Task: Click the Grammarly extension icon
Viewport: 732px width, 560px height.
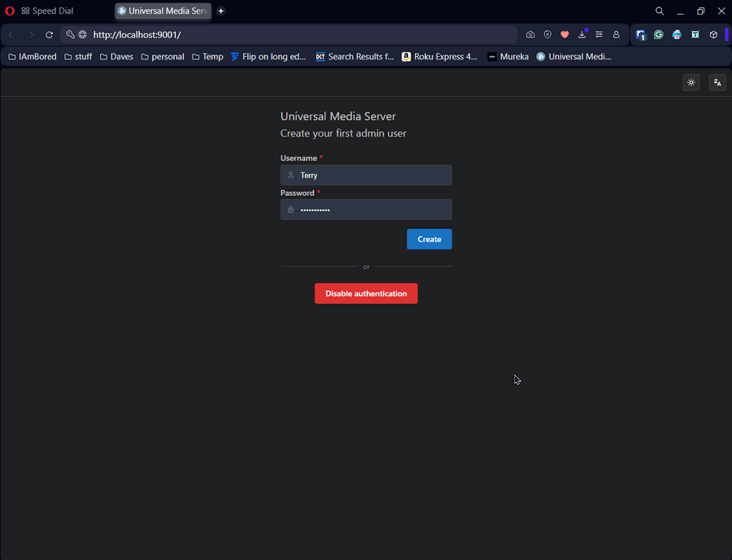Action: [659, 34]
